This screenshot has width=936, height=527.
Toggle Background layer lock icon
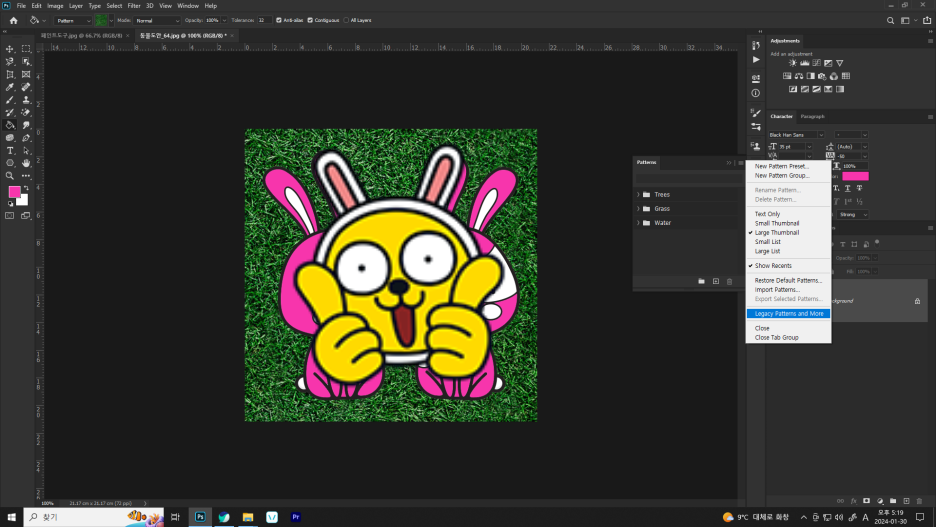[917, 301]
